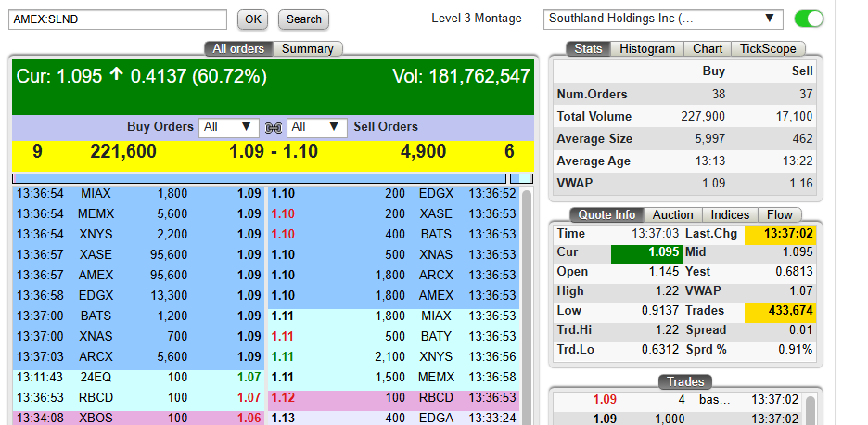Click the AMEX 95,600 buy order row
The image size is (868, 425).
[x=137, y=275]
